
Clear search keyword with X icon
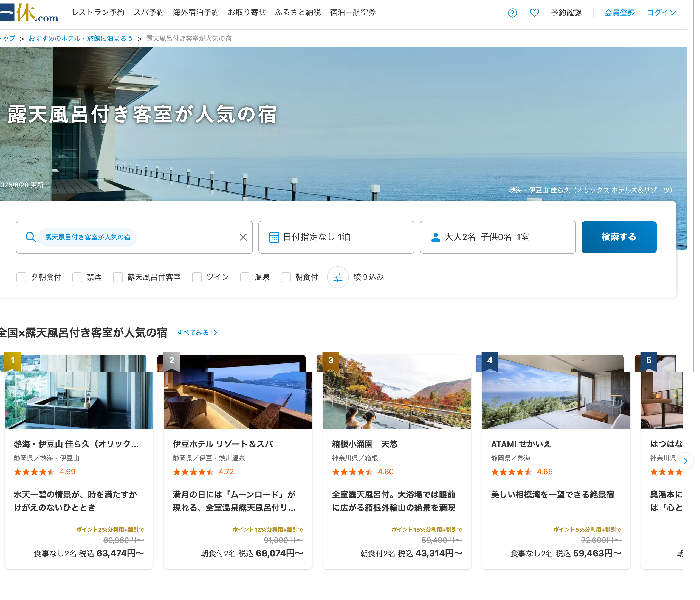click(x=243, y=237)
